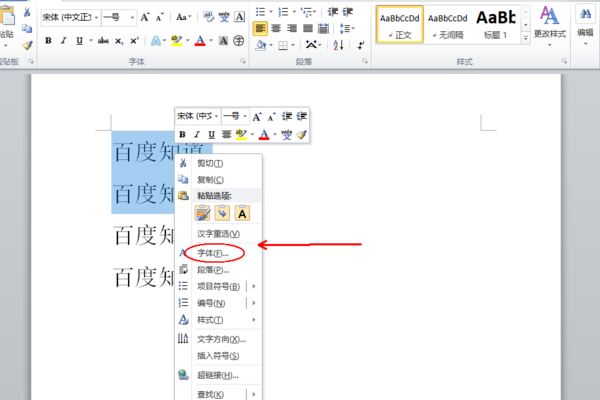Open the bullets list dropdown in ribbon

tap(271, 12)
